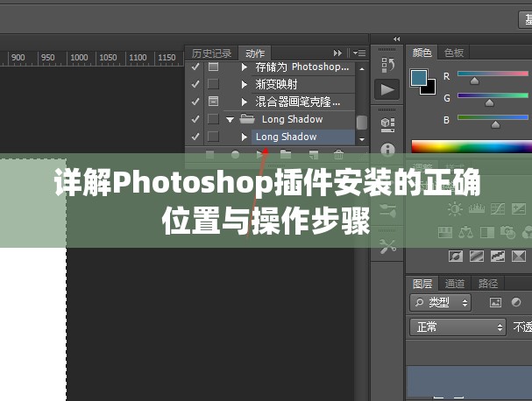Toggle the dialog box for 存储为 Photoshop action
The image size is (532, 401).
213,67
